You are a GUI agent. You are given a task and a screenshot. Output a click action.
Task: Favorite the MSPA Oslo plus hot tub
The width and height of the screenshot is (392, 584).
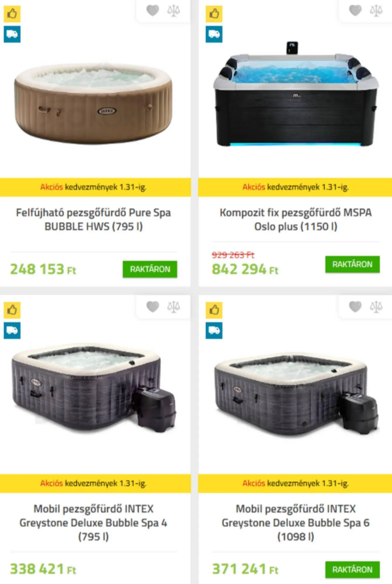[355, 11]
